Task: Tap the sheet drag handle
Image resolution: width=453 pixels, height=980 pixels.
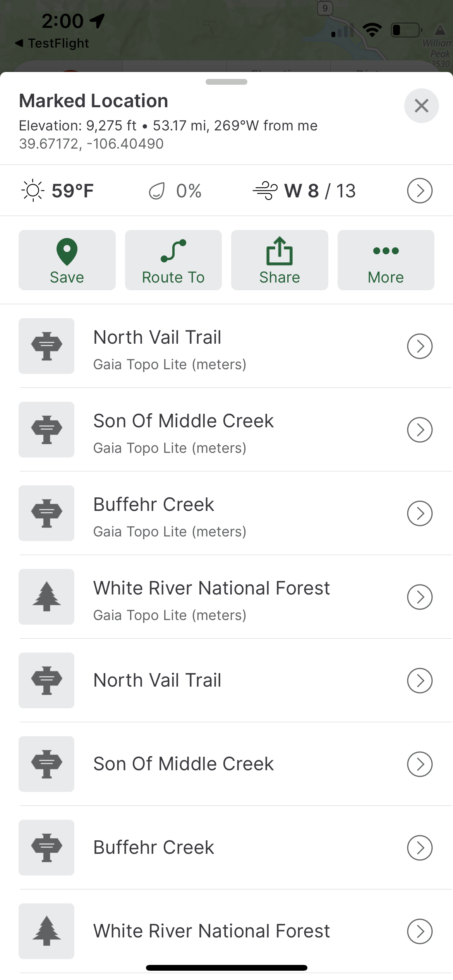Action: tap(226, 82)
